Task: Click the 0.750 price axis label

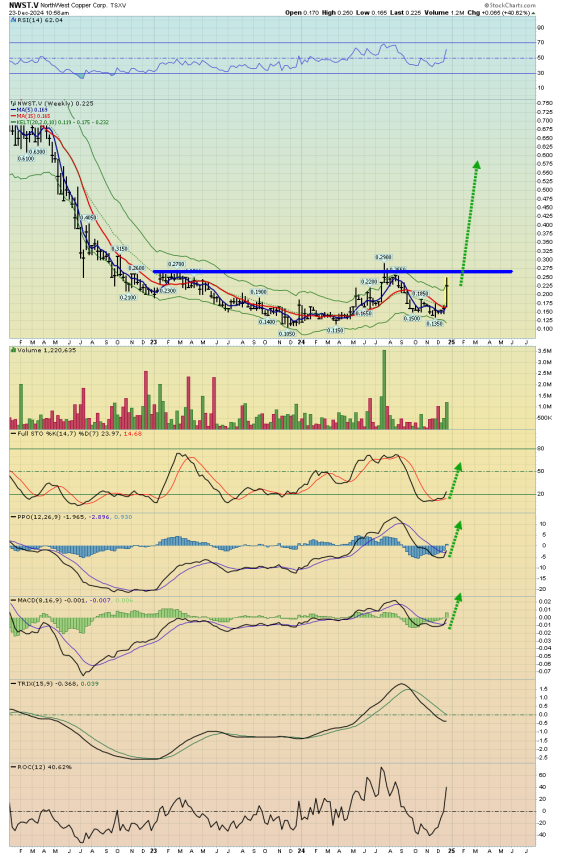Action: click(545, 103)
